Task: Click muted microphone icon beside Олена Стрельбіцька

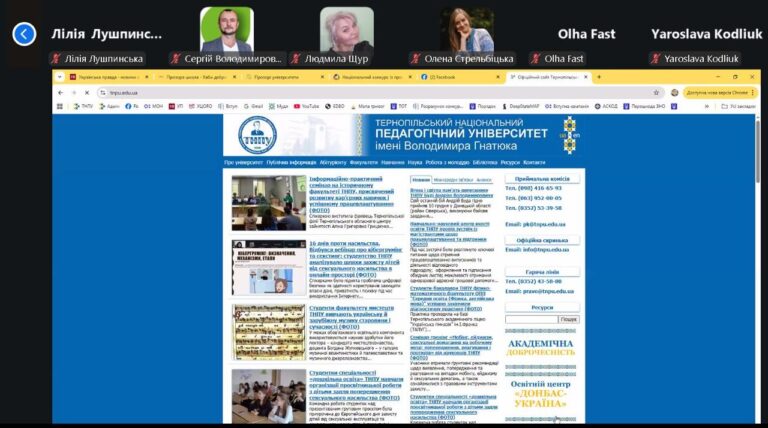Action: 415,59
